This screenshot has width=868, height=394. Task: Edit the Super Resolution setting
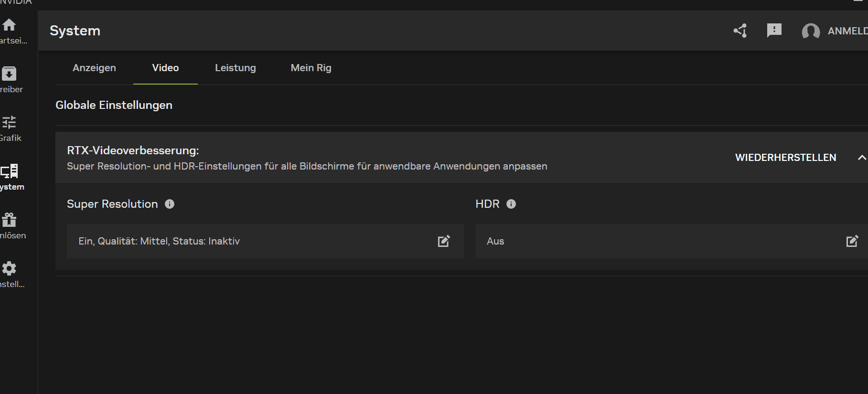click(444, 241)
